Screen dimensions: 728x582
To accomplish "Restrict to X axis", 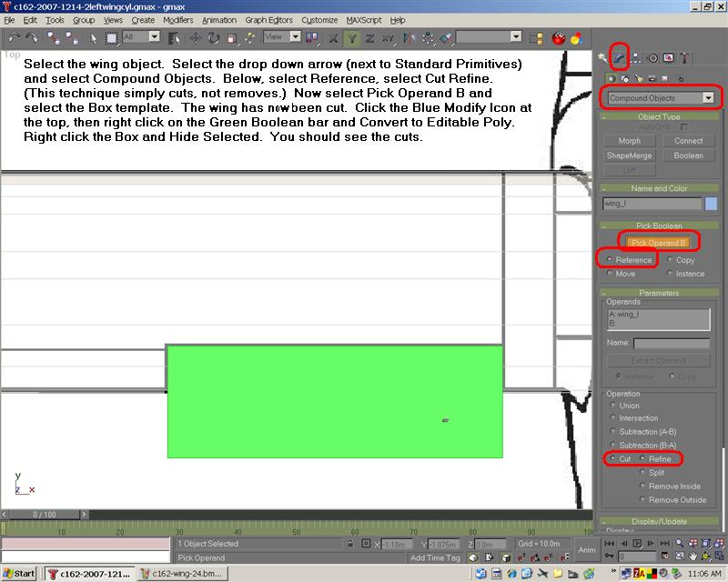I will (x=333, y=38).
